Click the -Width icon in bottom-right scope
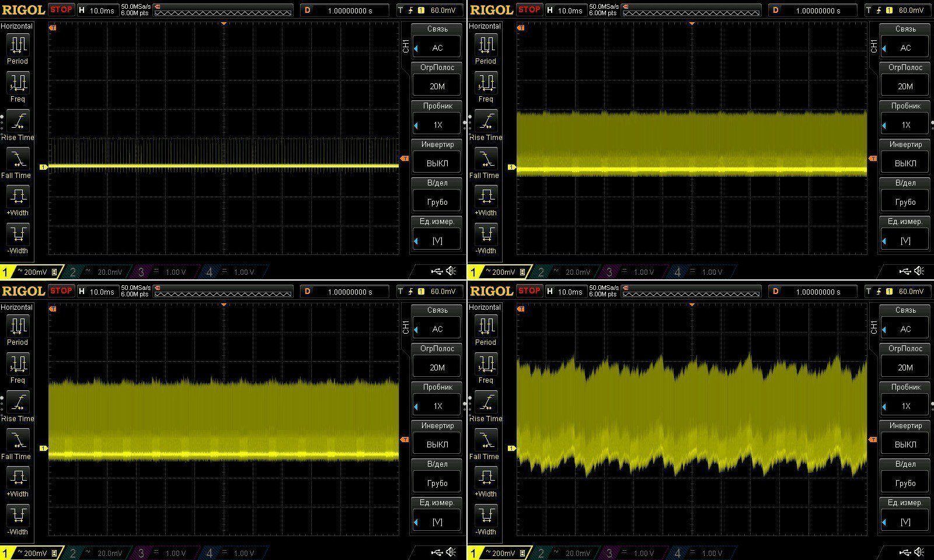934x560 pixels. (x=486, y=515)
